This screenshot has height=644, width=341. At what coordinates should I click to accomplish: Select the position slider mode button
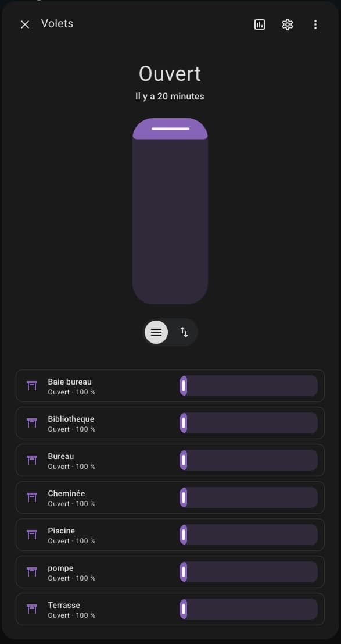156,332
